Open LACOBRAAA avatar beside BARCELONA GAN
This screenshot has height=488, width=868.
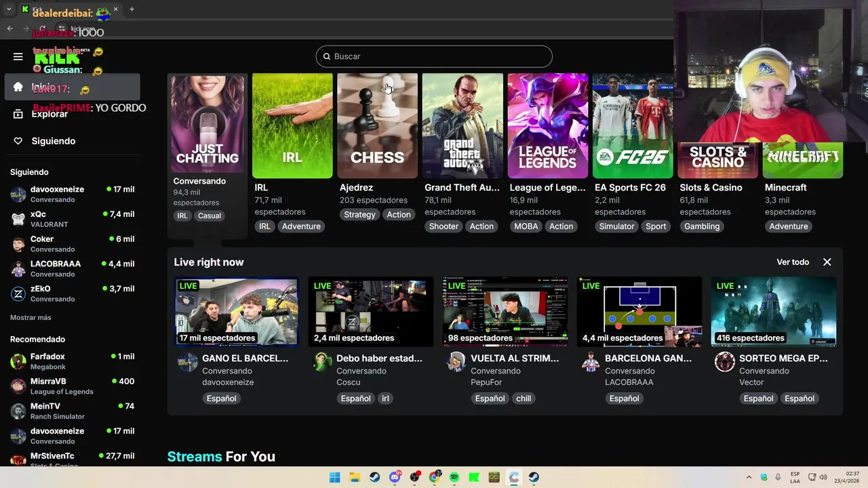591,362
